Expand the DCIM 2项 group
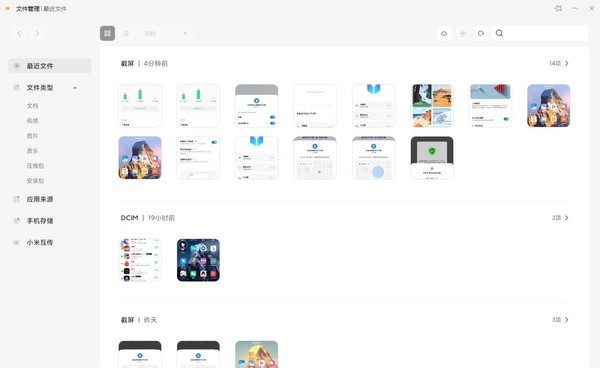The width and height of the screenshot is (600, 368). click(x=560, y=218)
